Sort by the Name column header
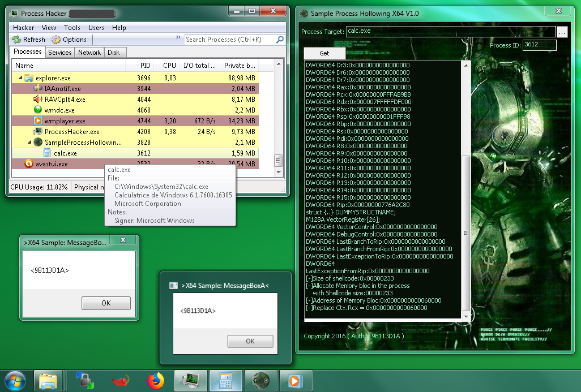 69,66
